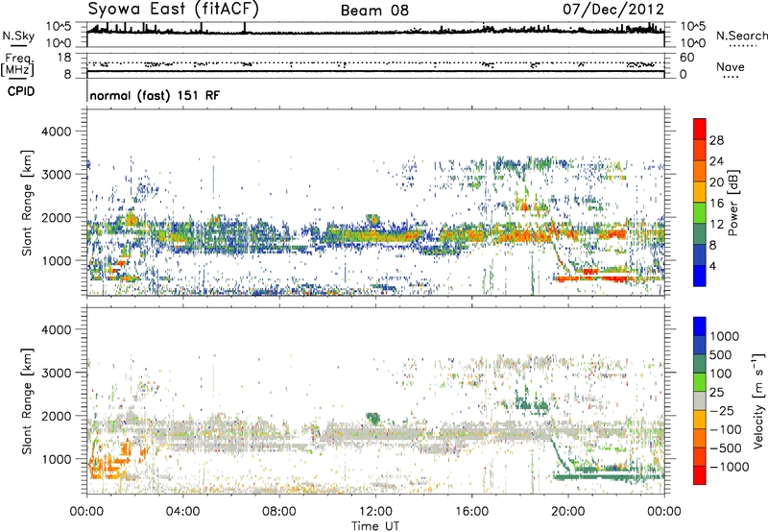Click the Velocity colorbar segment between -100 and -25
Image resolution: width=768 pixels, height=532 pixels.
[x=700, y=420]
